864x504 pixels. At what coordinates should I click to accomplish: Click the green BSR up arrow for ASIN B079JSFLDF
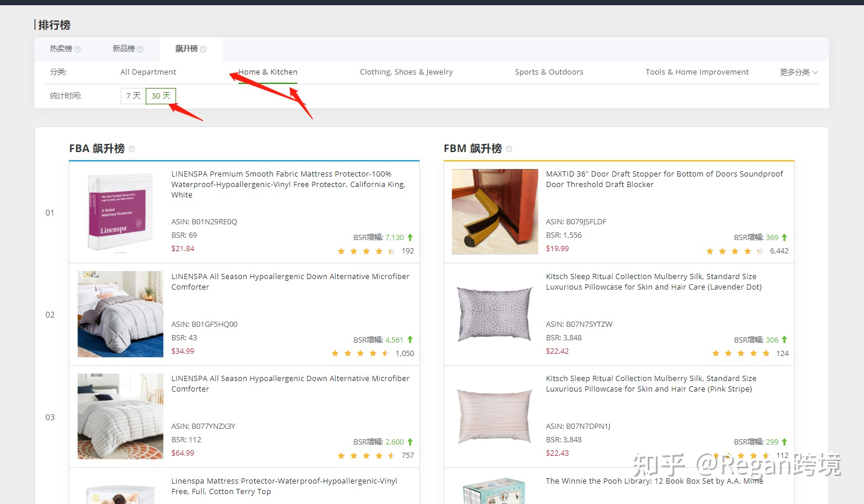784,237
